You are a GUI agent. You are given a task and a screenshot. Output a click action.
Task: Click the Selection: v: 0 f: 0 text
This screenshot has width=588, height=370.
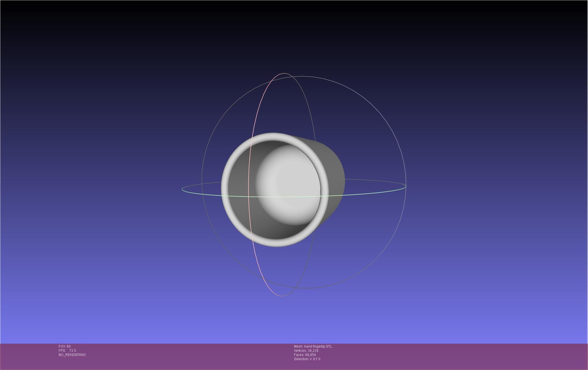(x=307, y=359)
